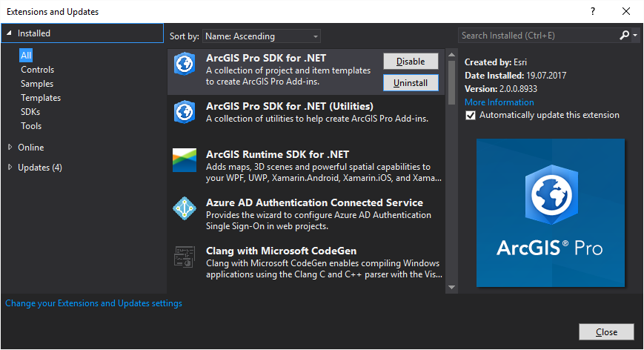
Task: Click the Clang with Microsoft CodeGen icon
Action: tap(184, 257)
